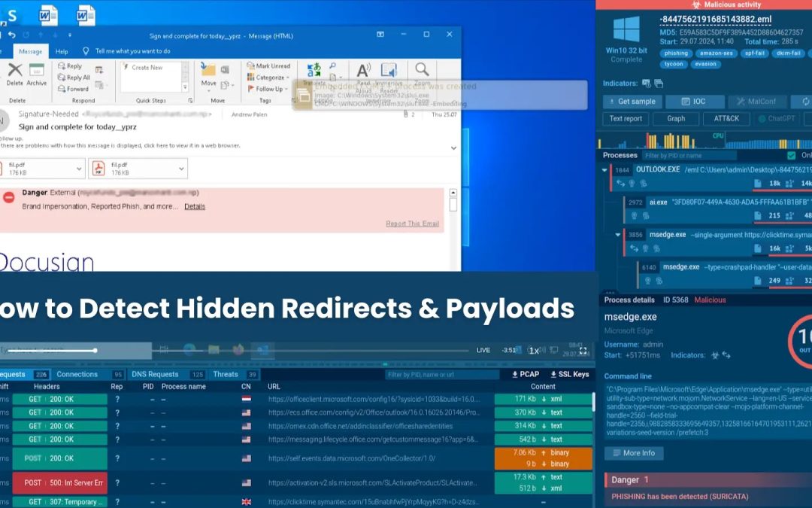812x508 pixels.
Task: Click the Archive icon in Outlook ribbon
Action: coord(36,69)
